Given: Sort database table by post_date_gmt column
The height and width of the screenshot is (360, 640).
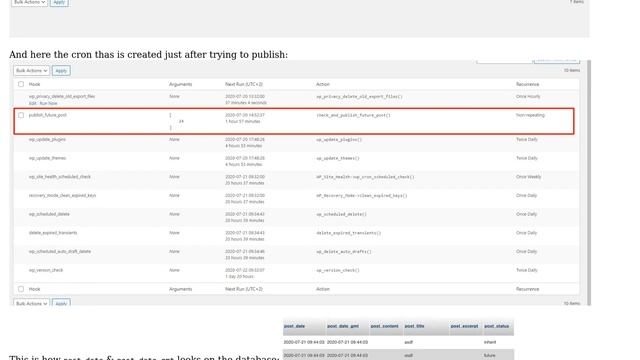Looking at the screenshot, I should tap(343, 326).
